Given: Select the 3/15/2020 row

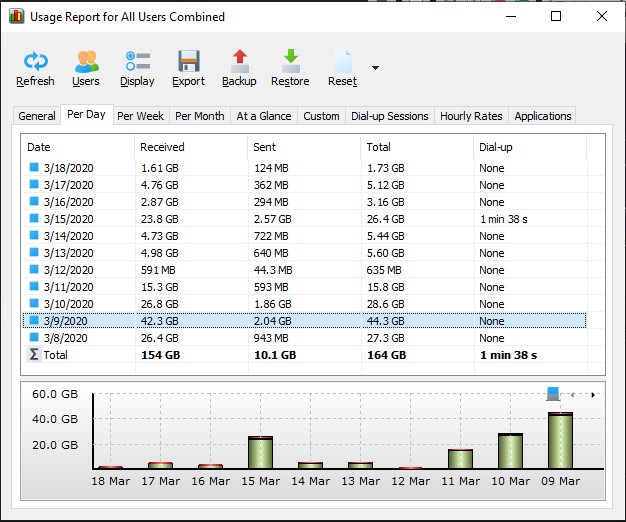Looking at the screenshot, I should point(305,219).
